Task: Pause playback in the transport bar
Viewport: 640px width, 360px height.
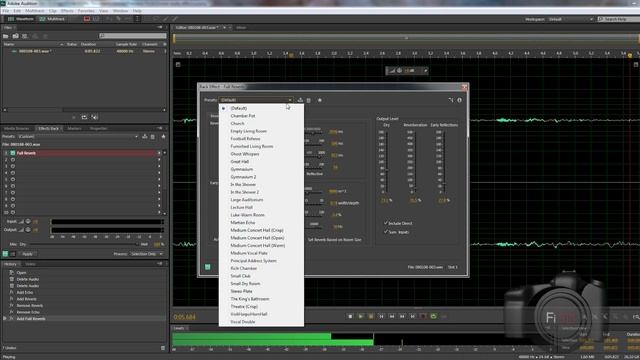Action: point(371,316)
